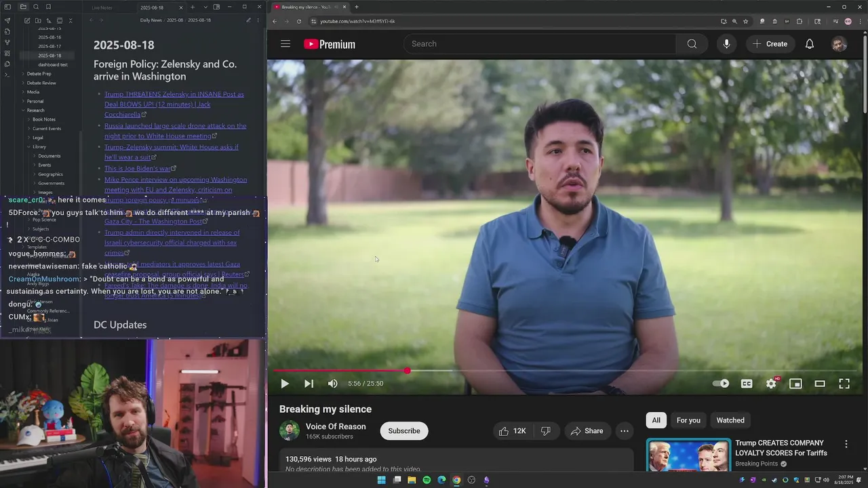Expand the Debate Prep folder
Viewport: 868px width, 488px height.
39,73
